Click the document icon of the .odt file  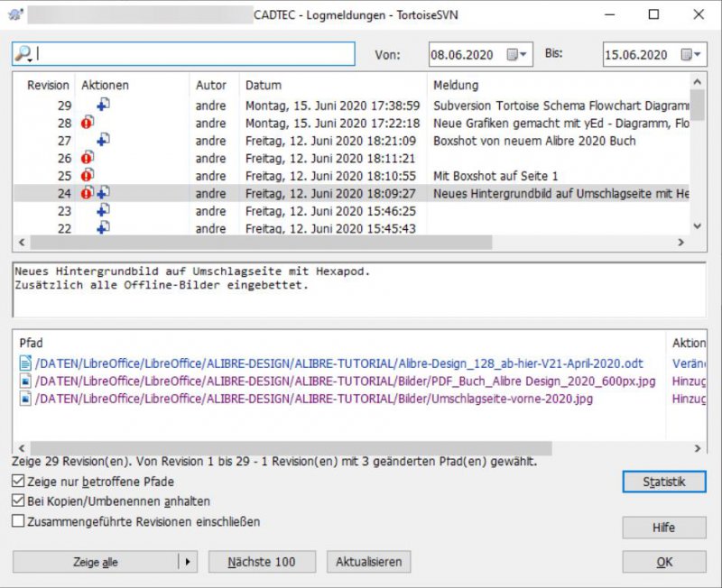click(25, 363)
